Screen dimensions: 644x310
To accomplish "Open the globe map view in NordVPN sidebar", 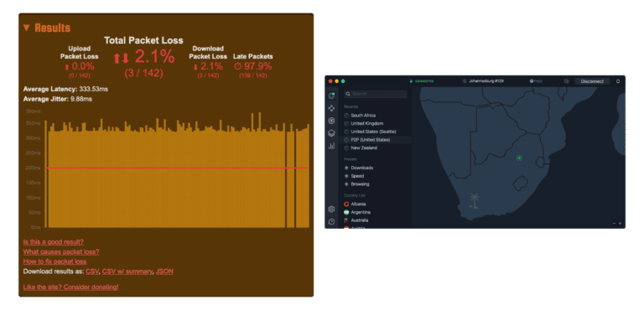I will (332, 96).
